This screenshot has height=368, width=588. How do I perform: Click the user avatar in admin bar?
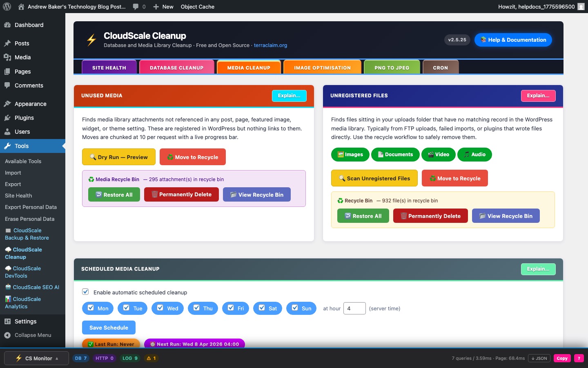click(581, 7)
